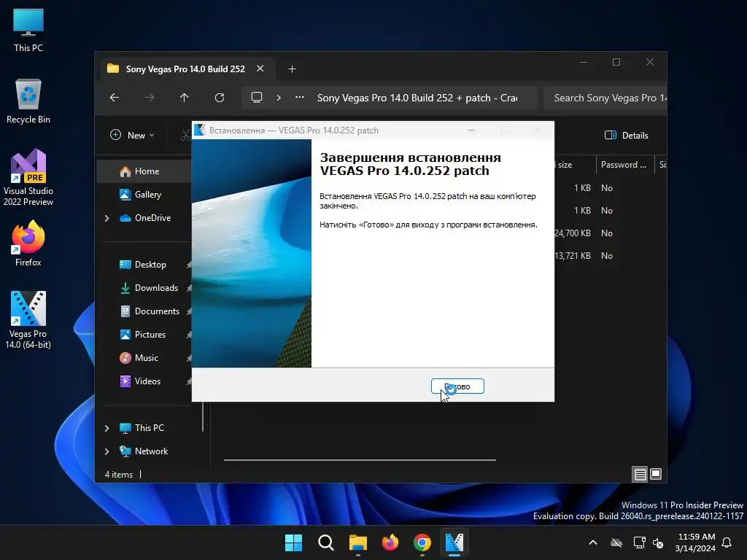747x560 pixels.
Task: Click the 13,721 KB size cell
Action: (x=573, y=256)
